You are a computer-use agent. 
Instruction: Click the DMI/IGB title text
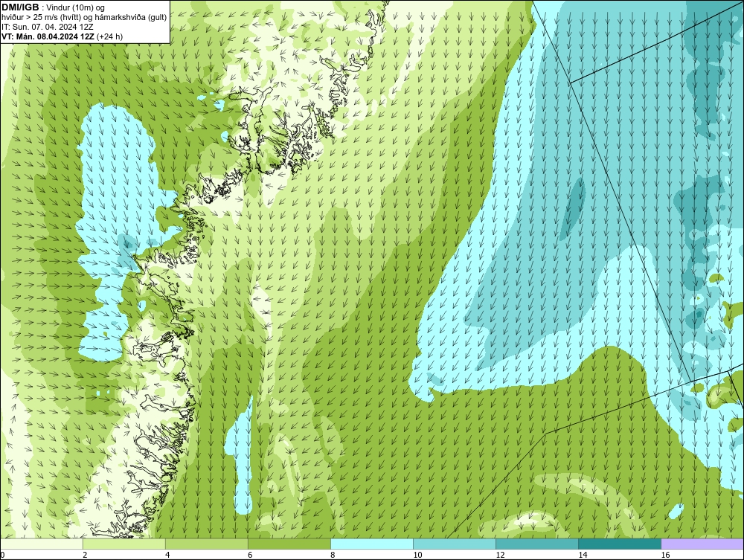[21, 7]
